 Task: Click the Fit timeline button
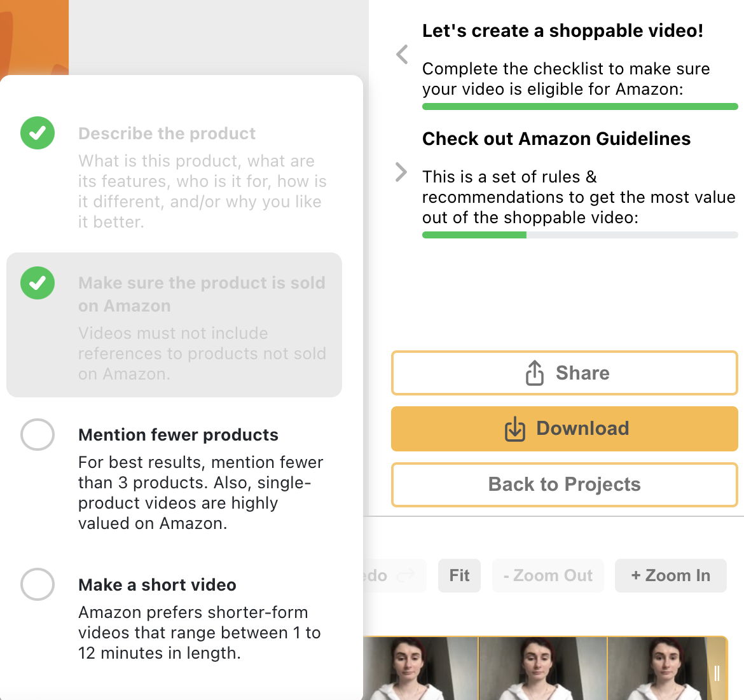459,576
